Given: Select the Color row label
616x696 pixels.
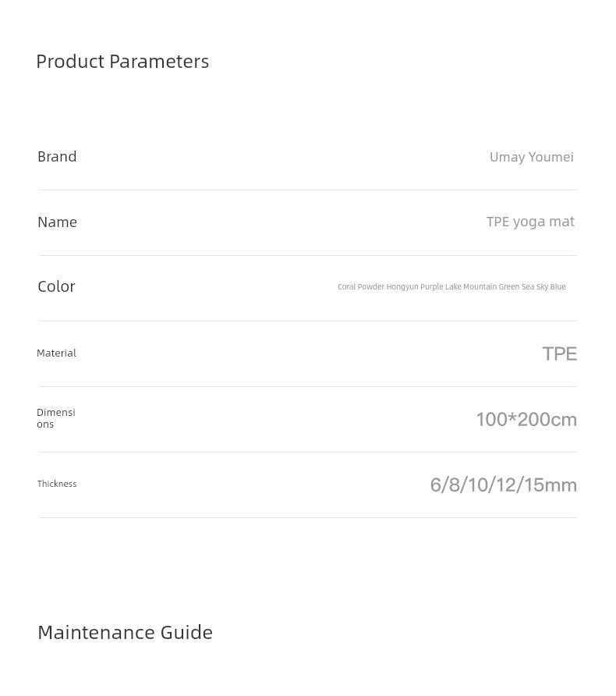Looking at the screenshot, I should [56, 286].
